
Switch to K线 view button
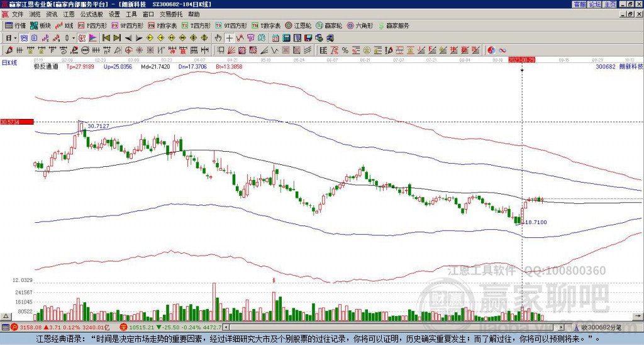click(x=64, y=25)
